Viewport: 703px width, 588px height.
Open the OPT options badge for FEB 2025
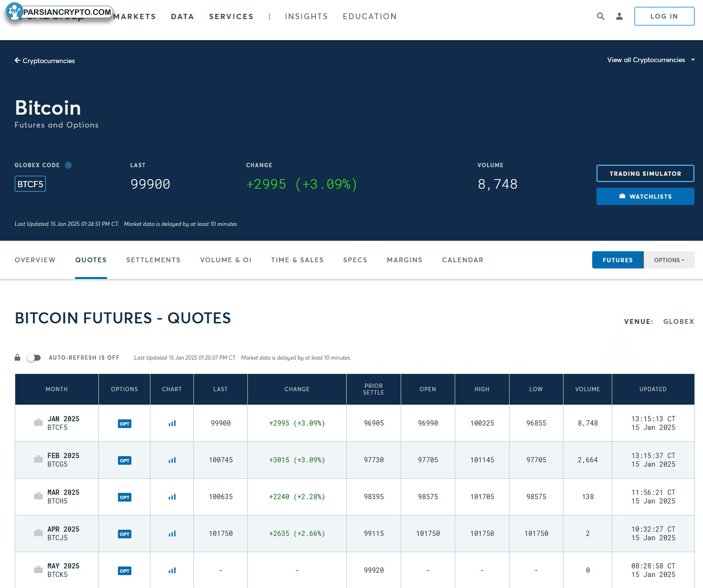click(125, 460)
